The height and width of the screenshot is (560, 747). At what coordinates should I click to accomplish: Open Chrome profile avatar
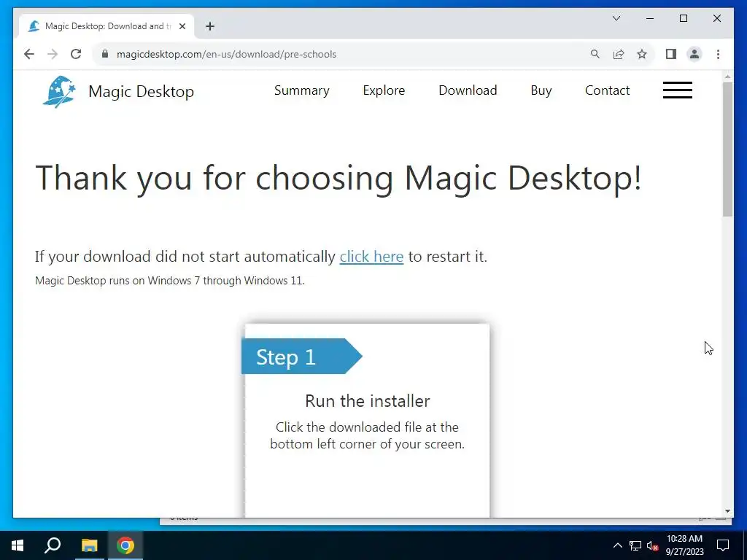click(x=694, y=54)
